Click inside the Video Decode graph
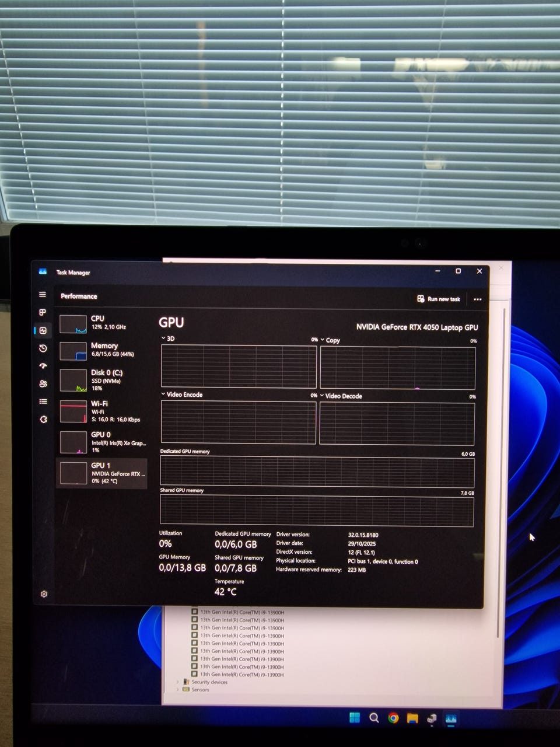 tap(397, 423)
